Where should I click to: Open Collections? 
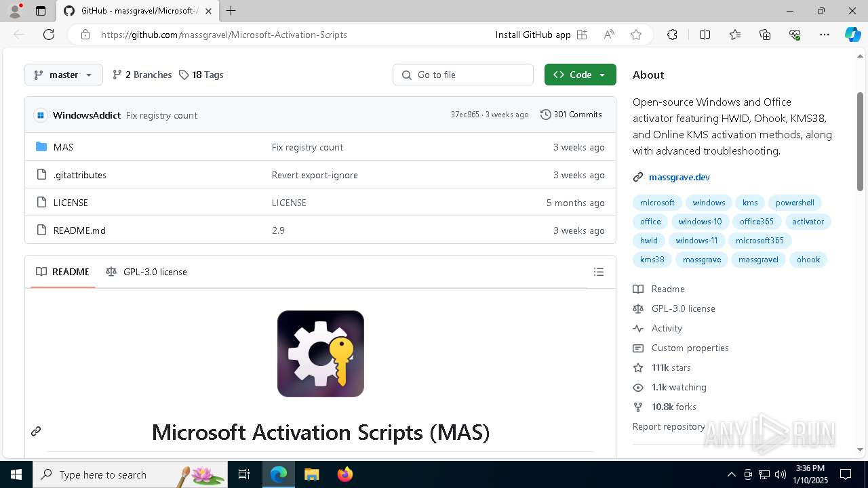(x=765, y=35)
